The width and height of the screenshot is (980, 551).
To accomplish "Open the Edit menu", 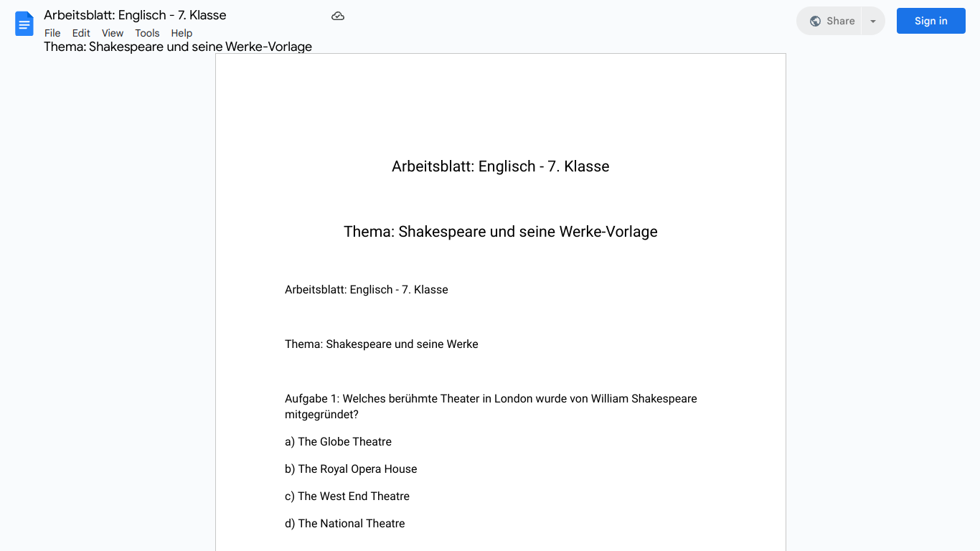I will [81, 33].
